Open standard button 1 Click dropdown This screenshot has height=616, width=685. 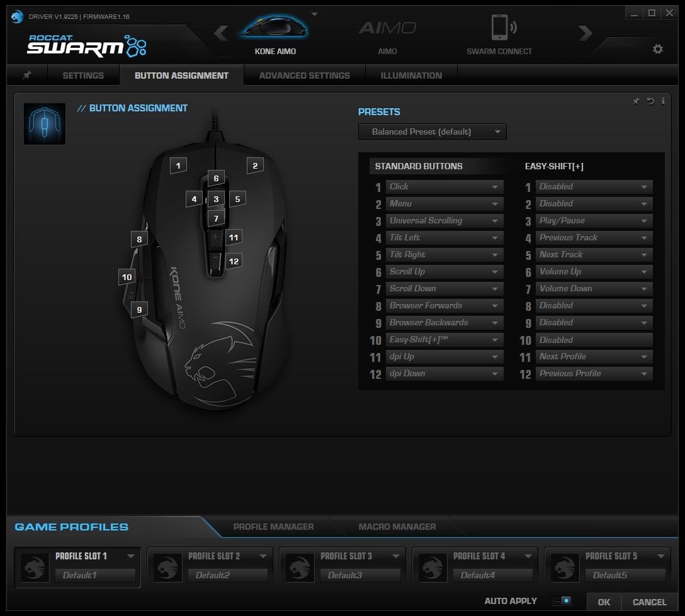tap(444, 186)
